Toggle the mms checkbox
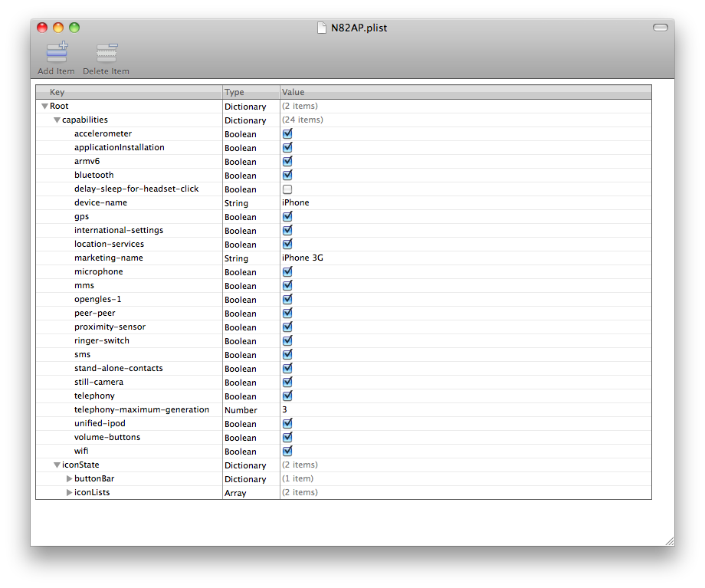 (287, 285)
